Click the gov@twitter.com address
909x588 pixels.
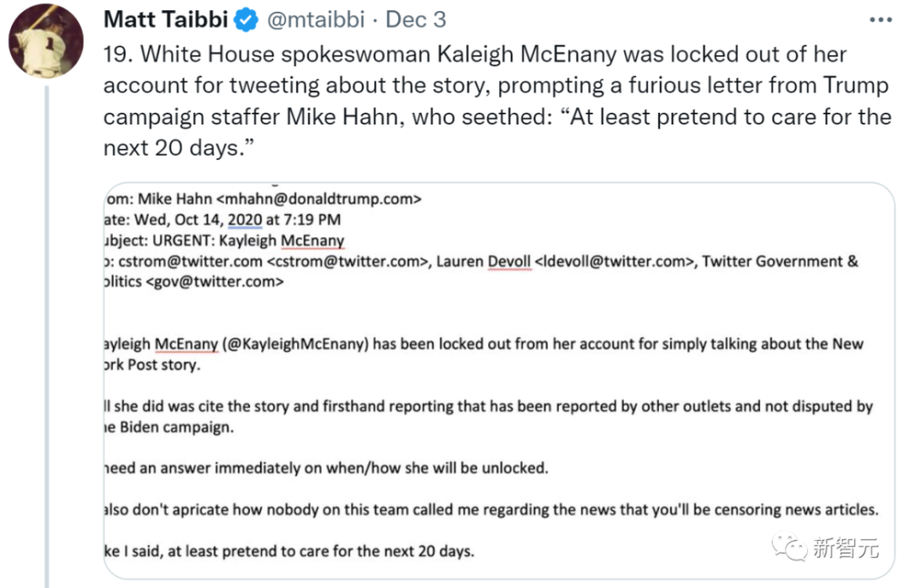pyautogui.click(x=215, y=282)
